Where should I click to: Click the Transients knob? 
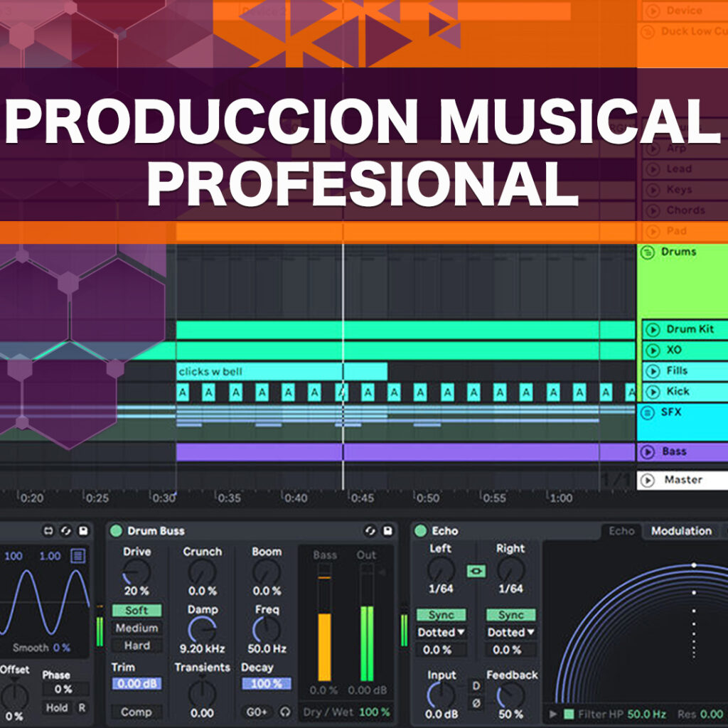pyautogui.click(x=202, y=694)
